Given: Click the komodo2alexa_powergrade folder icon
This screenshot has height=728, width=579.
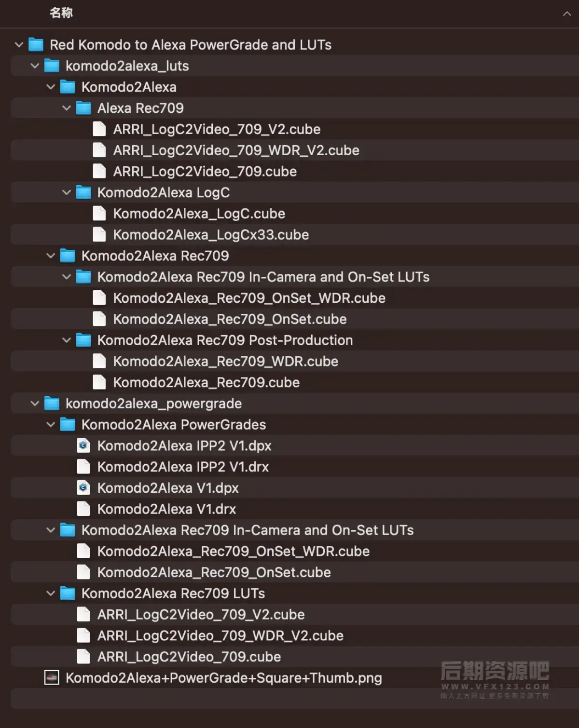Looking at the screenshot, I should pyautogui.click(x=52, y=404).
